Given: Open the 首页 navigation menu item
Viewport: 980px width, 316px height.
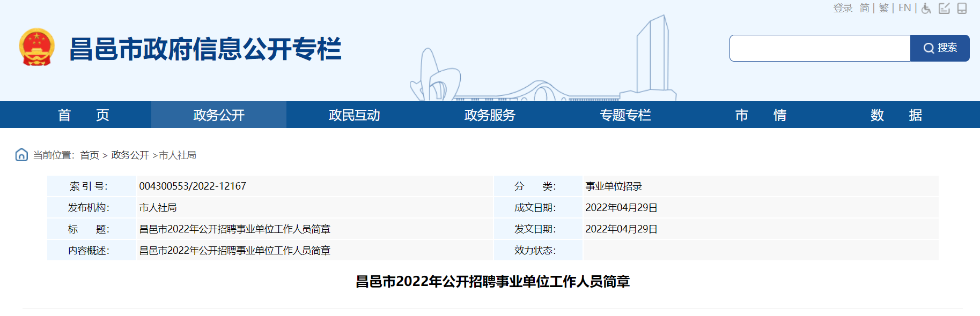Looking at the screenshot, I should [x=84, y=115].
